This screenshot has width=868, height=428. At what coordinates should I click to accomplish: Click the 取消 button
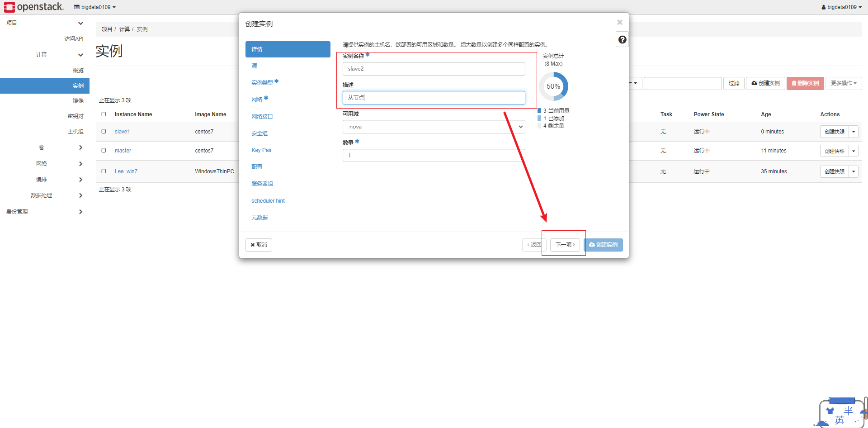tap(259, 245)
